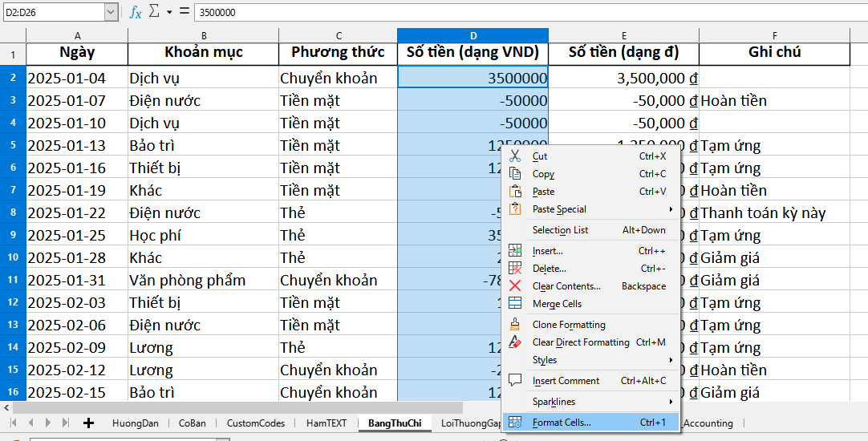Viewport: 868px width, 441px height.
Task: Click the Sum sigma icon
Action: click(x=155, y=11)
